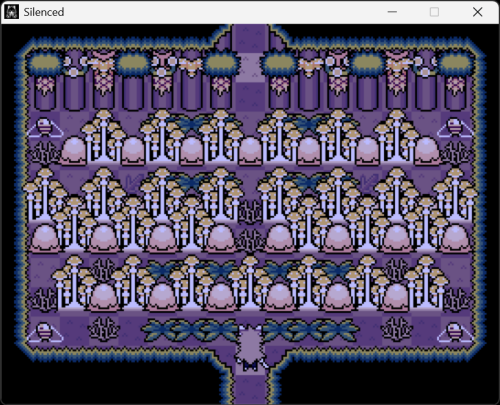Screen dimensions: 500x405
Task: Click the Silenced app icon in the title bar
Action: 11,12
